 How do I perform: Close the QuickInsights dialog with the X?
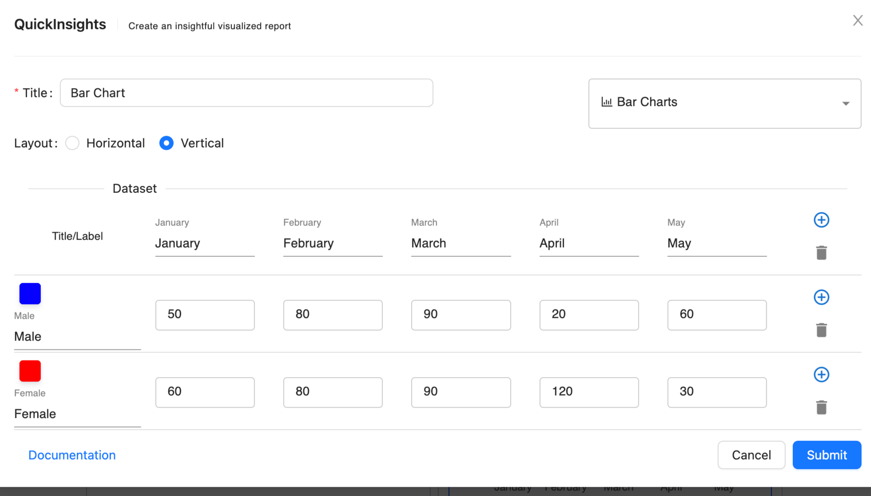(857, 21)
